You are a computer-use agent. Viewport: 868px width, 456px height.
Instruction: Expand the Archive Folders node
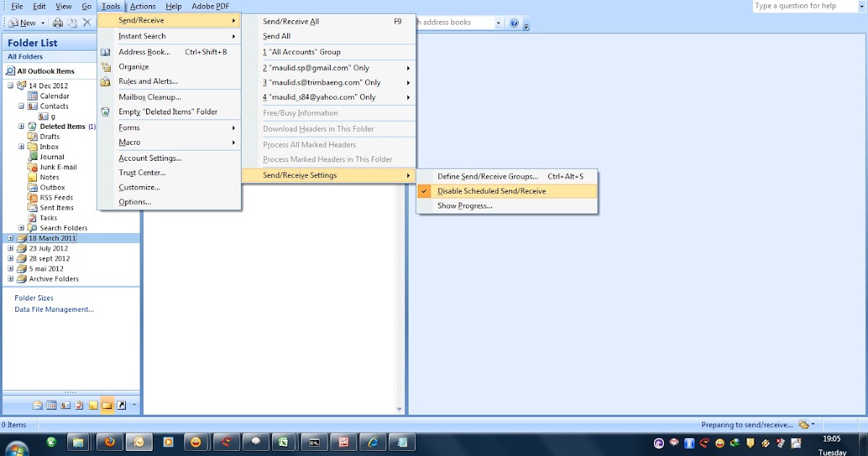10,279
